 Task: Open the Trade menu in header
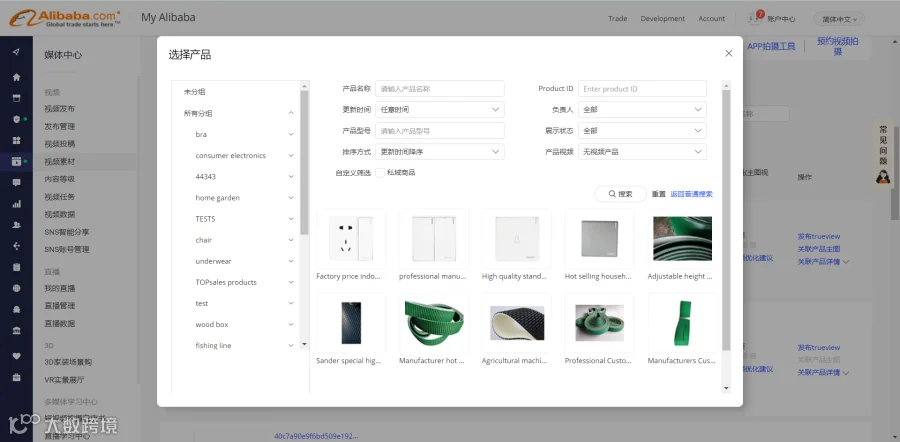tap(618, 18)
